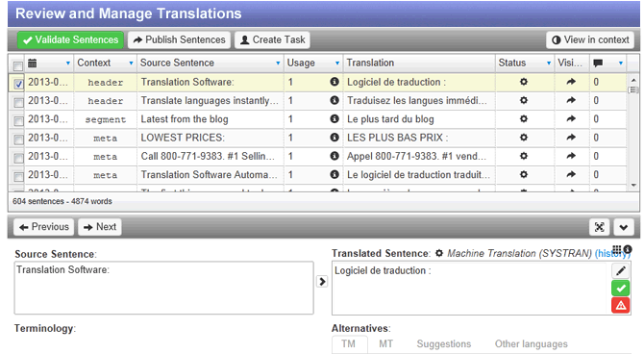Viewport: 644px width, 354px height.
Task: Click the Create Task button
Action: coord(272,39)
